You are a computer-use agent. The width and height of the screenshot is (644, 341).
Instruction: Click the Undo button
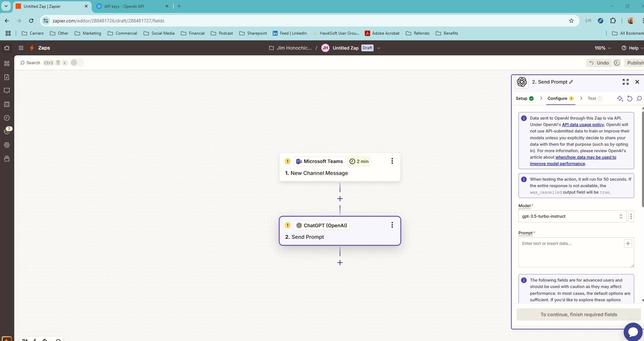[599, 63]
